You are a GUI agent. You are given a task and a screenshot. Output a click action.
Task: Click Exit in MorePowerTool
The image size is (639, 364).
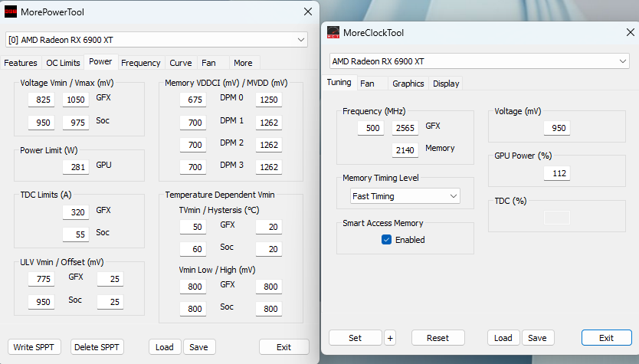pyautogui.click(x=284, y=347)
